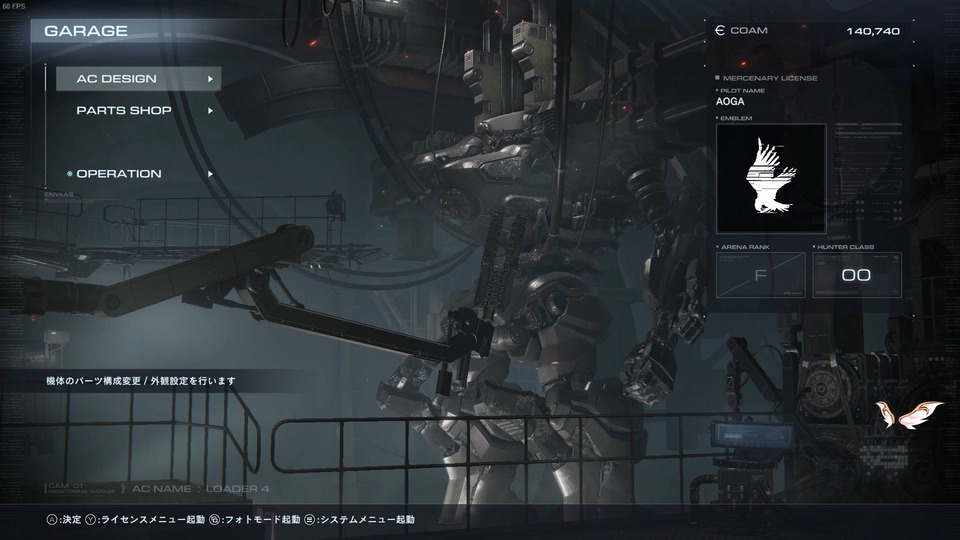
Task: Select the COAM balance value 140,740
Action: pyautogui.click(x=873, y=31)
